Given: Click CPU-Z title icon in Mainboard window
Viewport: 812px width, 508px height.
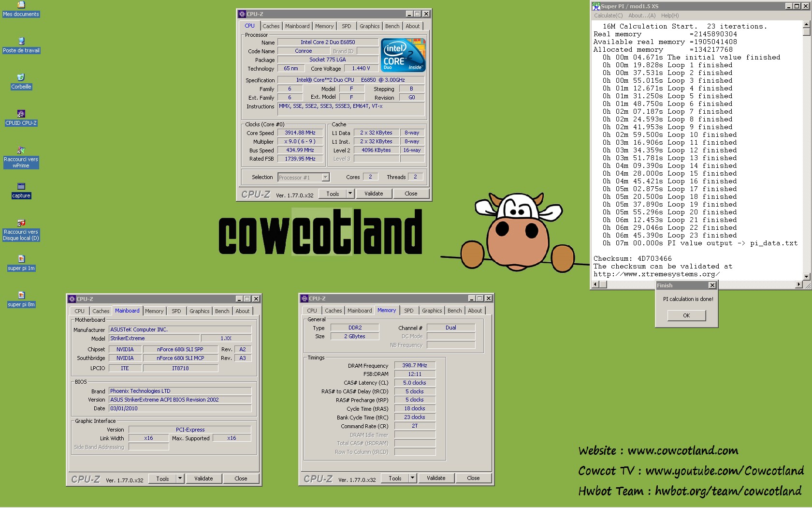Looking at the screenshot, I should coord(72,299).
